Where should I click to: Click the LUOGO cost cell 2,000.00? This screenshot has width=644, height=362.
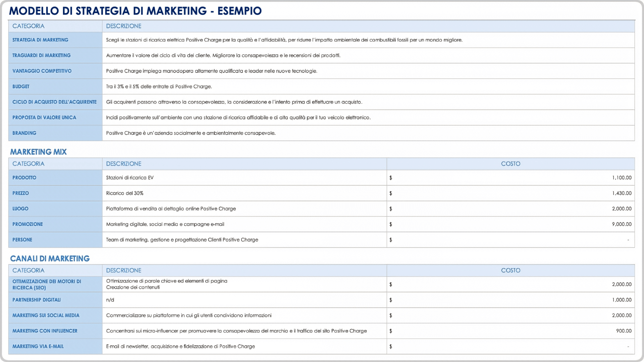pyautogui.click(x=511, y=209)
